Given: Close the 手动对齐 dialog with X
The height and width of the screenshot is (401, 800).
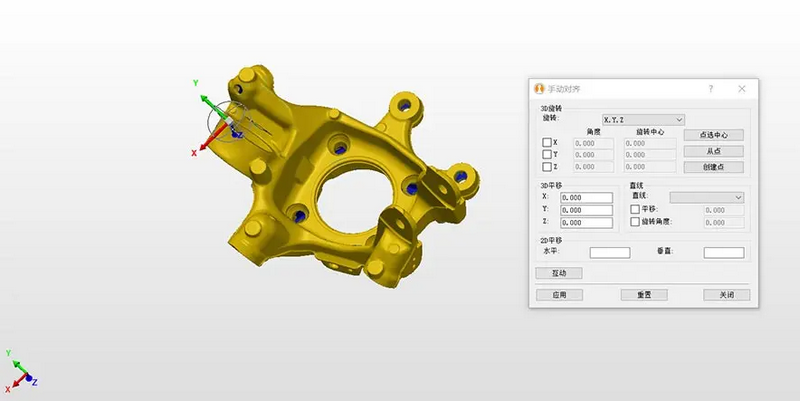Looking at the screenshot, I should click(x=742, y=89).
